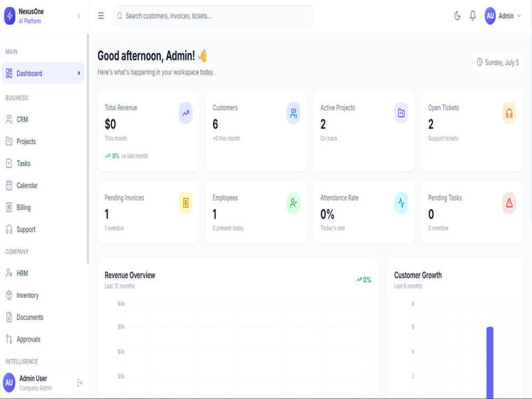The width and height of the screenshot is (532, 399).
Task: Open Approvals from the sidebar
Action: pos(43,339)
